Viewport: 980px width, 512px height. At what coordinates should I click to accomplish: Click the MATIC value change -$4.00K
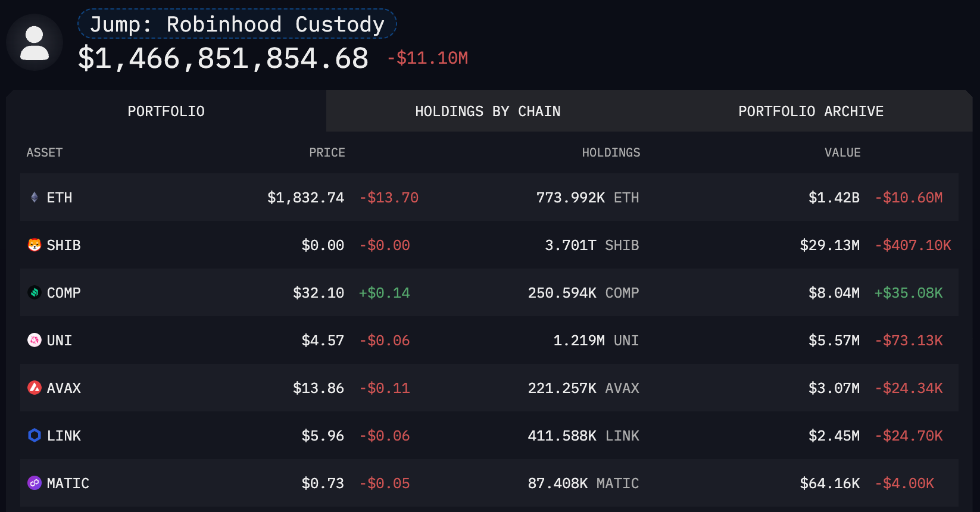click(904, 483)
